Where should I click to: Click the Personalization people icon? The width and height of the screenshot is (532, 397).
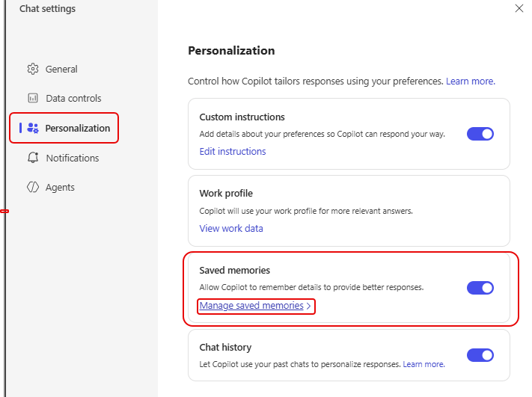tap(33, 129)
